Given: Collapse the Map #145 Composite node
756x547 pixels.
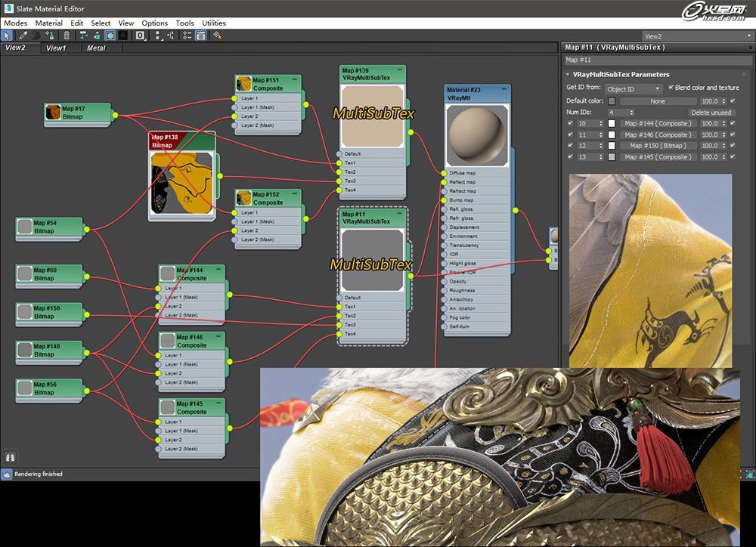Looking at the screenshot, I should coord(218,403).
